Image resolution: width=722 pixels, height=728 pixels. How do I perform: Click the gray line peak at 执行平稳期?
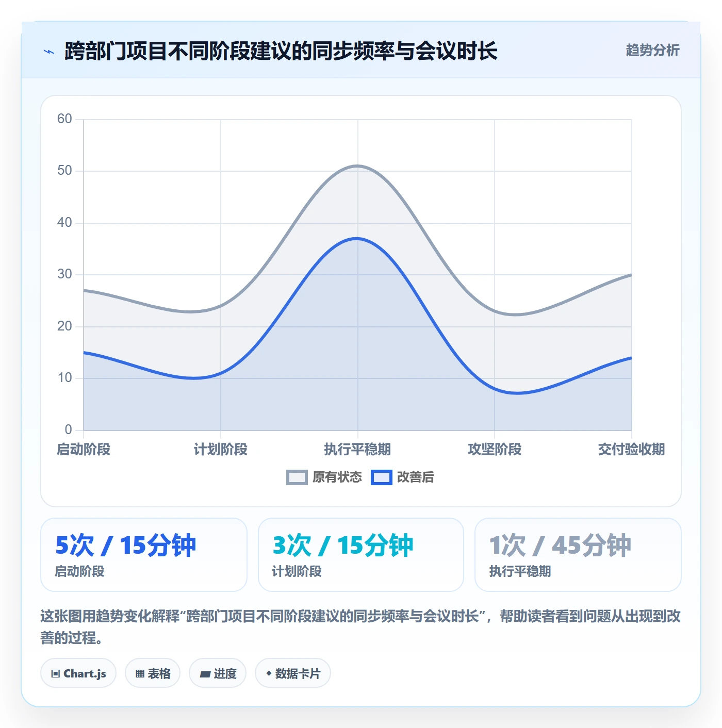(357, 166)
